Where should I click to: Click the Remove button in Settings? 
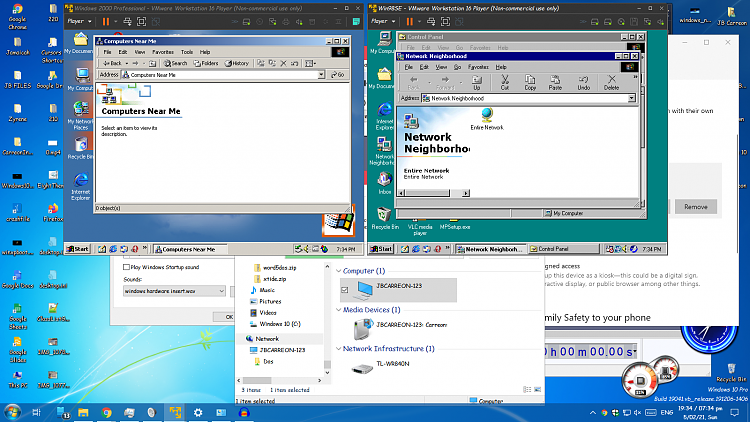pos(695,207)
